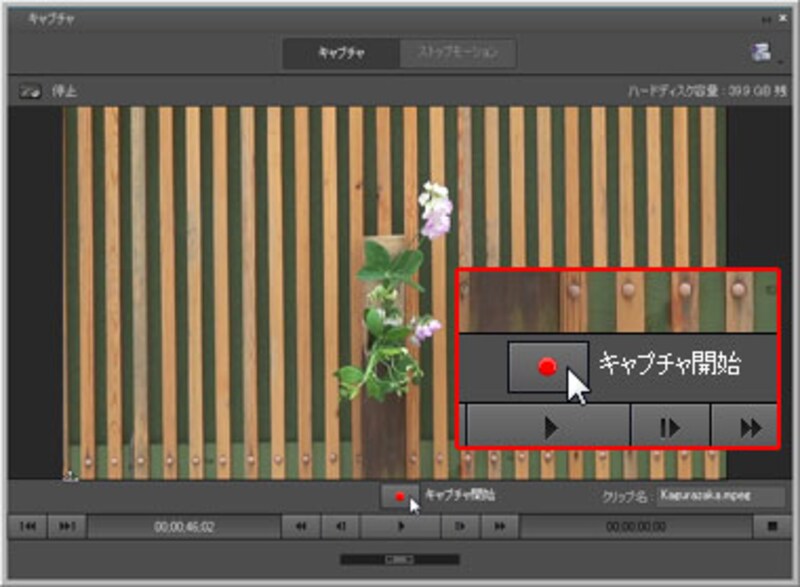This screenshot has height=587, width=800.
Task: Start capture with the red record button
Action: [x=399, y=496]
